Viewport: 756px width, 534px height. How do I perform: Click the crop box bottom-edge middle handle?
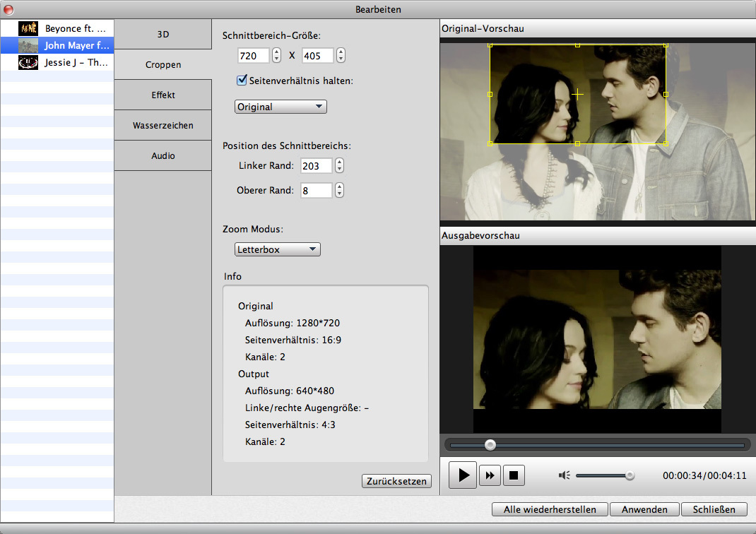[x=578, y=143]
